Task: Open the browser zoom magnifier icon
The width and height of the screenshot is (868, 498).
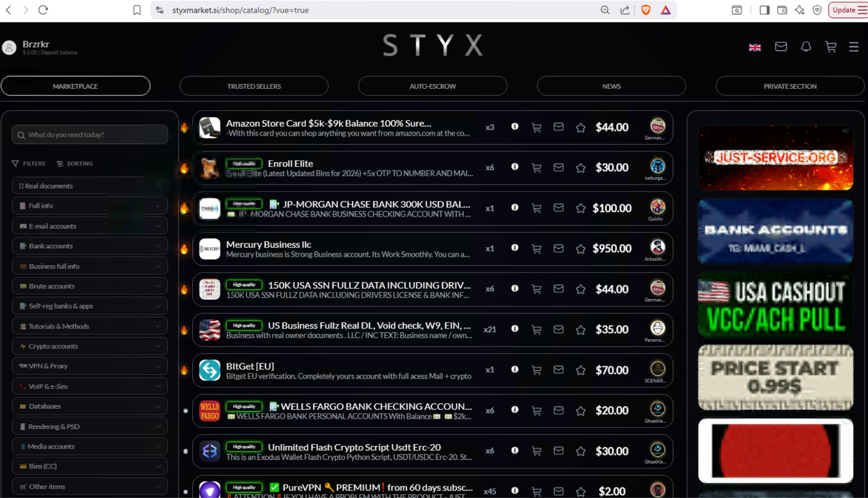Action: [605, 10]
